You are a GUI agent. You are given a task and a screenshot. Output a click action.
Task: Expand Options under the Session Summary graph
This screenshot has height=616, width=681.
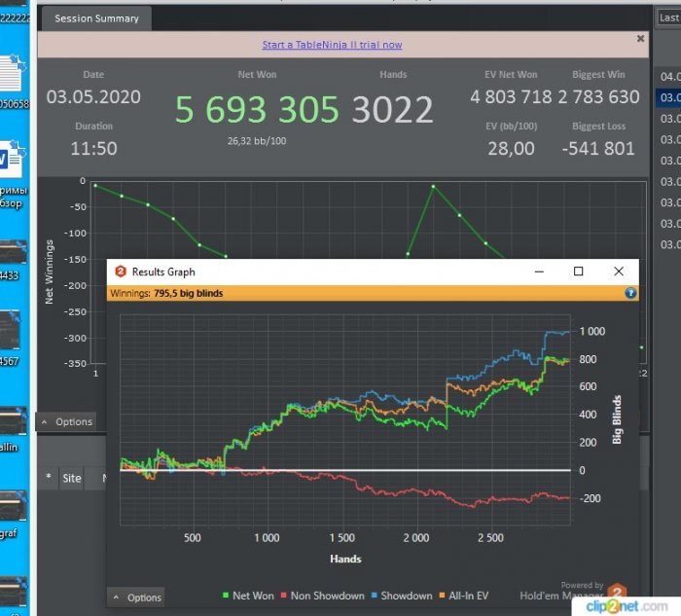coord(67,421)
